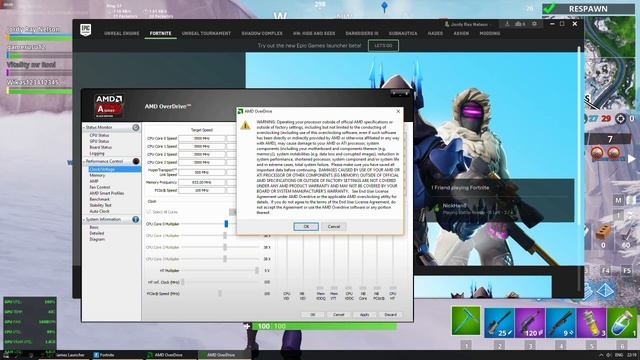The width and height of the screenshot is (640, 360).
Task: Open the Unreal Engine tab
Action: (x=122, y=33)
